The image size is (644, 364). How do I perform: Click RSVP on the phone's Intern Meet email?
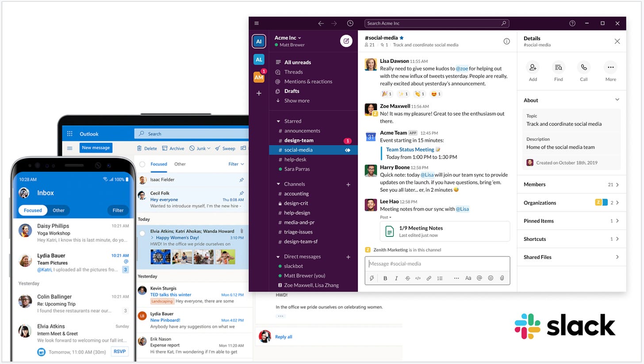[x=119, y=352]
